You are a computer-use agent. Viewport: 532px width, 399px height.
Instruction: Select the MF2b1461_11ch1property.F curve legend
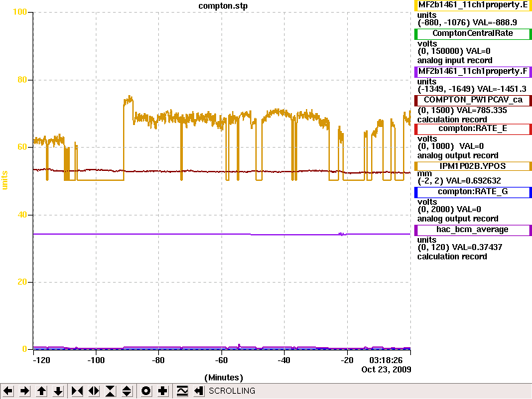point(473,72)
